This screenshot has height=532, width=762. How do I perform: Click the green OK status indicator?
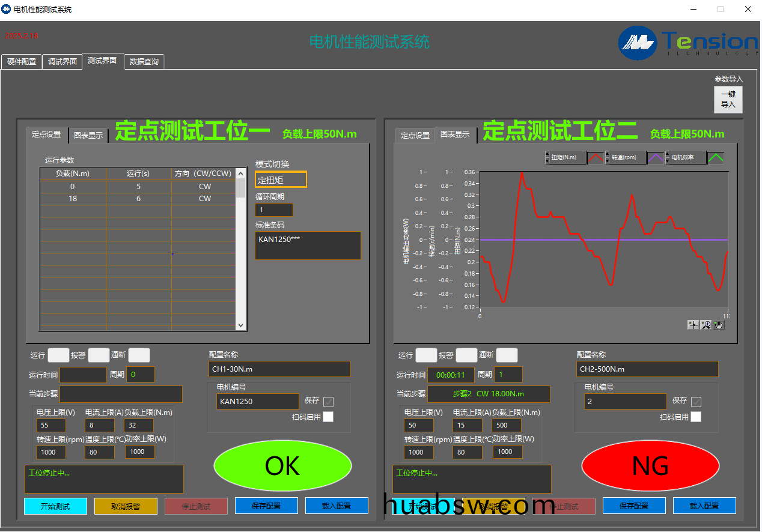click(x=282, y=466)
